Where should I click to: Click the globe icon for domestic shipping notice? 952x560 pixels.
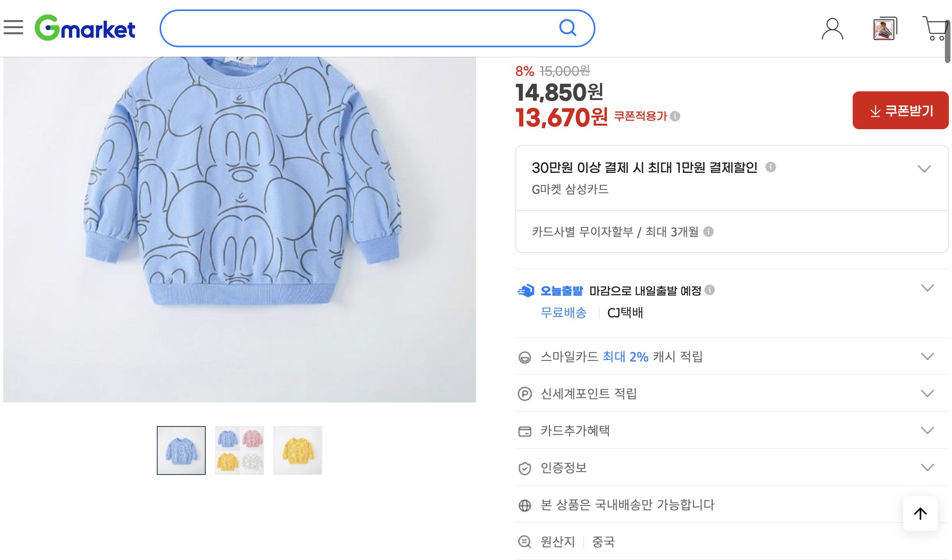(524, 505)
